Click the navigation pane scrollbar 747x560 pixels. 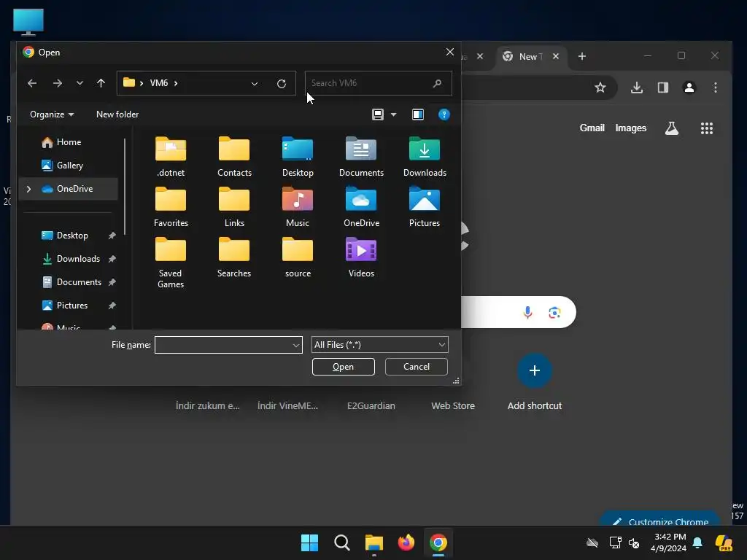(x=125, y=186)
